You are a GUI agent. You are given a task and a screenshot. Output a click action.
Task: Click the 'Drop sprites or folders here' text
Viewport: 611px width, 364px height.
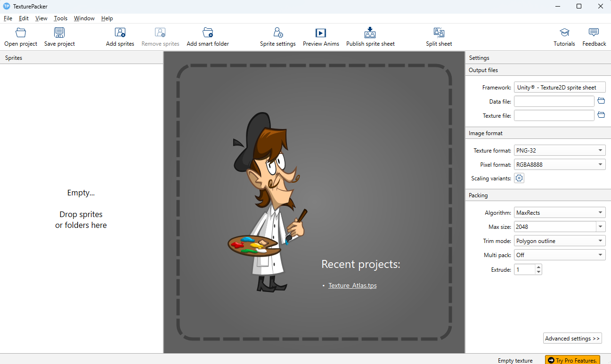[x=81, y=220]
